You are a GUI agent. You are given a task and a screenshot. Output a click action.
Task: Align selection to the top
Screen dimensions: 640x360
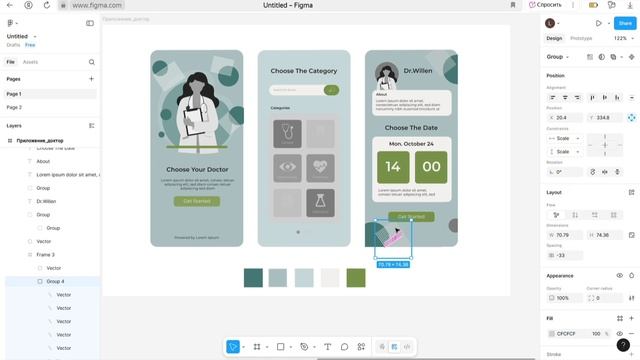click(x=592, y=98)
